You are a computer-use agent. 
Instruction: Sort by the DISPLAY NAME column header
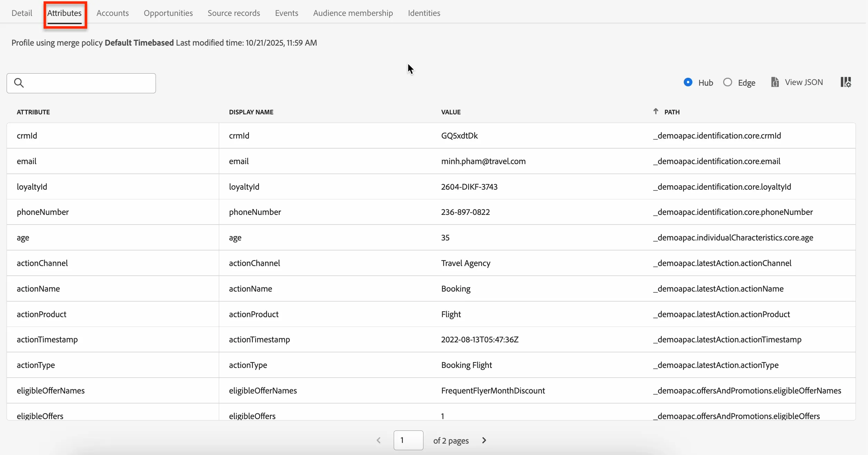(x=251, y=112)
